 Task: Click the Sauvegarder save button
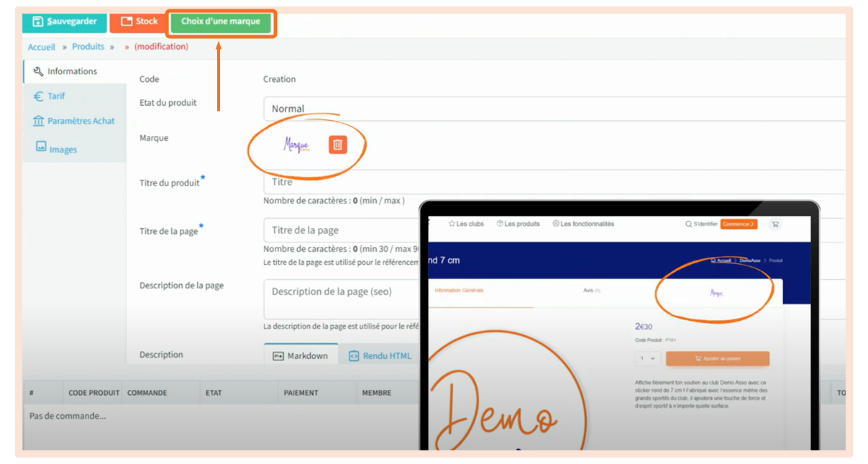pos(65,22)
